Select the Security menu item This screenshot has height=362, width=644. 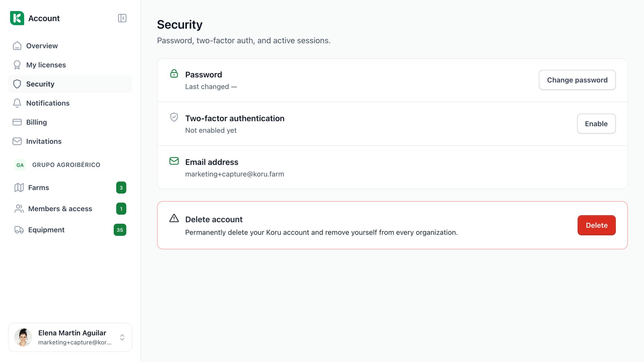(70, 84)
